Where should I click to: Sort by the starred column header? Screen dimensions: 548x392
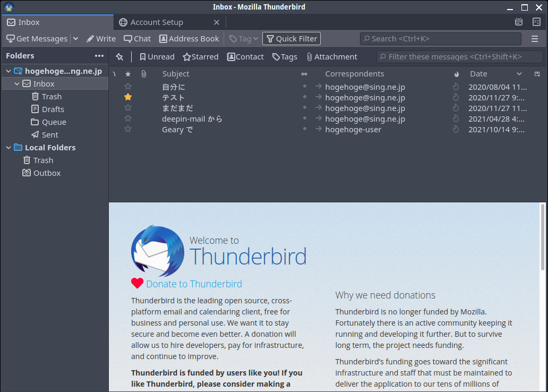(x=128, y=74)
